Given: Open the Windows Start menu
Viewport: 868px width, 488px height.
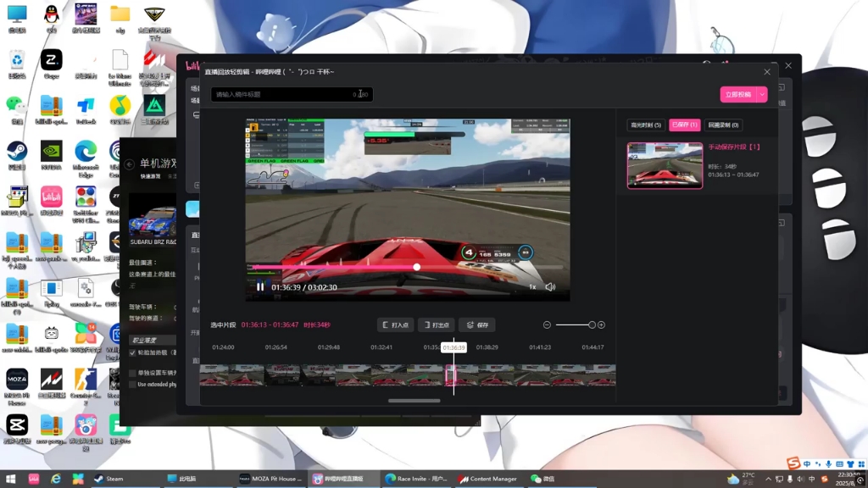Looking at the screenshot, I should click(10, 479).
